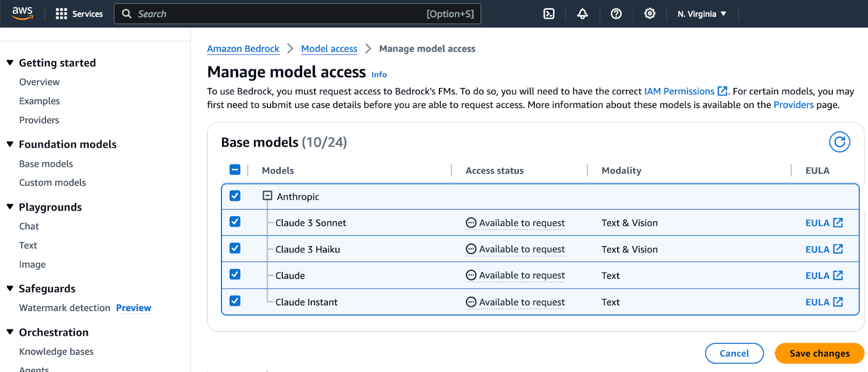The image size is (868, 372).
Task: Toggle the select-all models header checkbox
Action: tap(235, 170)
